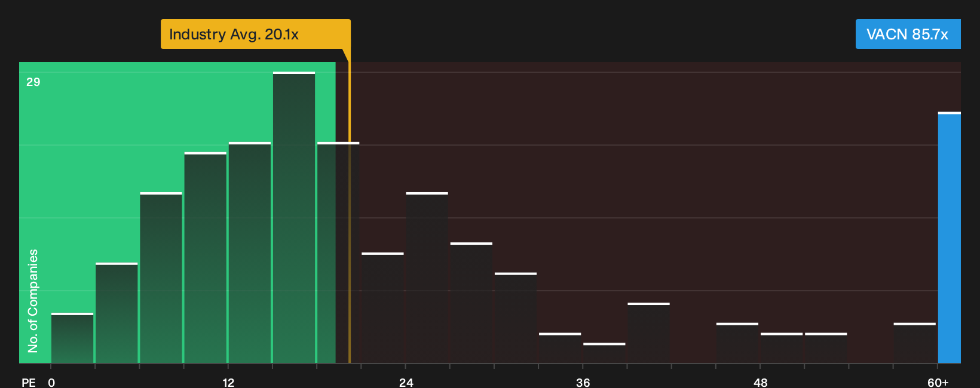
Task: Click the histogram bar for PE 57 to 60
Action: pyautogui.click(x=915, y=343)
